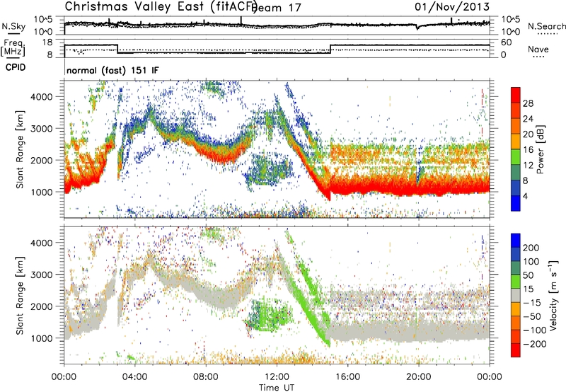Click the Beam 17 label
This screenshot has width=566, height=392.
tap(276, 8)
